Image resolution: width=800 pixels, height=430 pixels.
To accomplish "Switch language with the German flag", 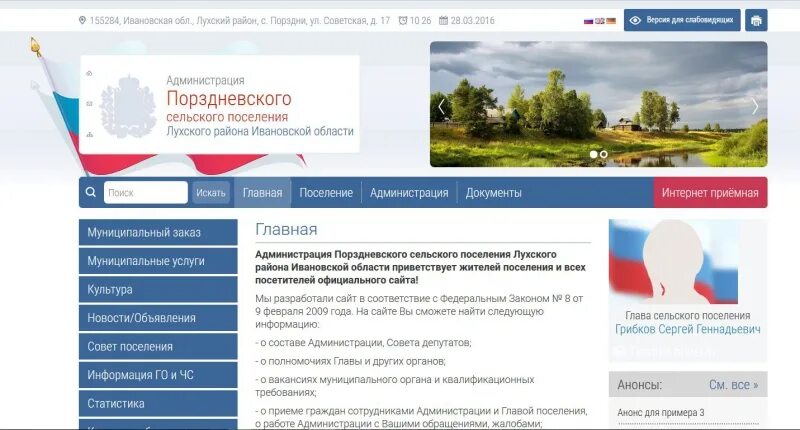I will point(611,21).
